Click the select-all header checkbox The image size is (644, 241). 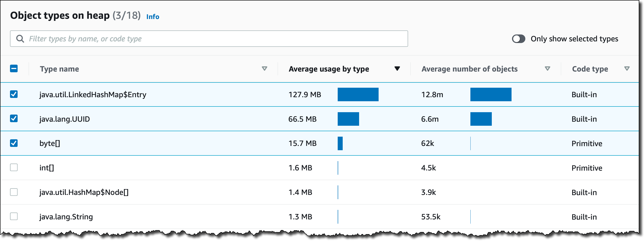(x=14, y=68)
